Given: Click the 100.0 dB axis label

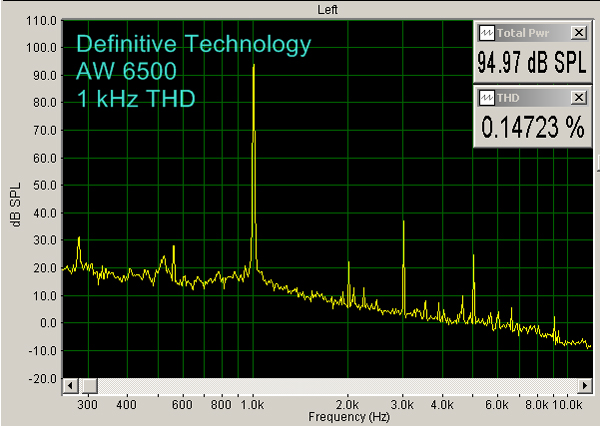Looking at the screenshot, I should [41, 48].
